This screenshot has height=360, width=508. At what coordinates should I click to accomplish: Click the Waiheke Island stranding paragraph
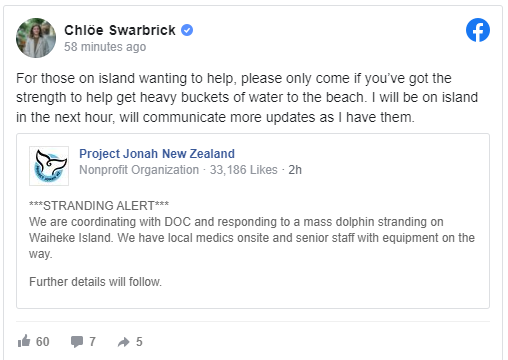click(252, 238)
